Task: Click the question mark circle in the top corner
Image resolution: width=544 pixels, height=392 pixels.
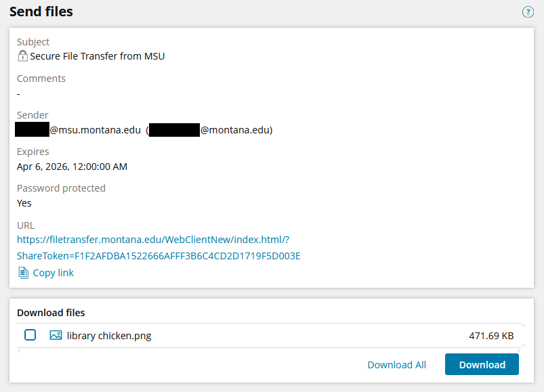Action: 528,12
